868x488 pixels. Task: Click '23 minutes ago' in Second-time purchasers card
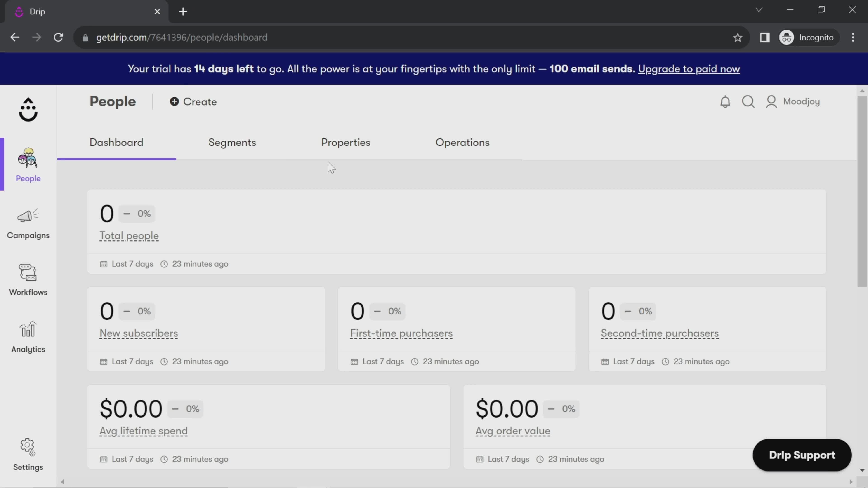click(x=702, y=362)
